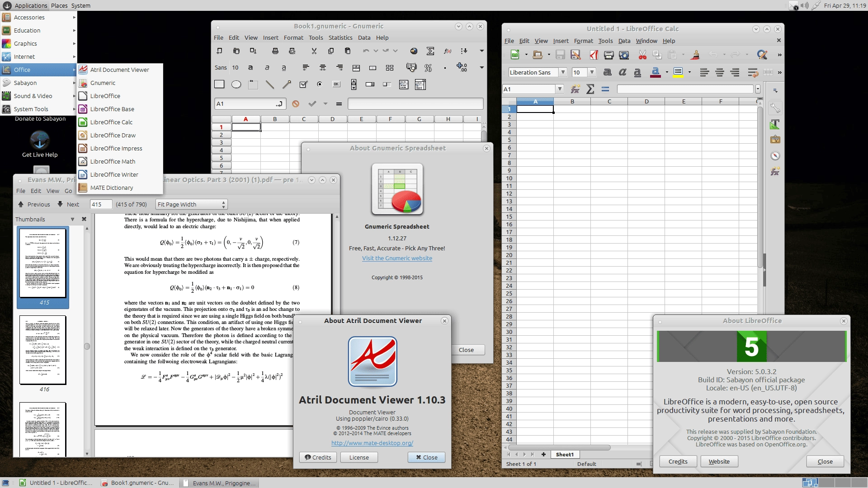Expand Calc formula bar arrow

(758, 89)
